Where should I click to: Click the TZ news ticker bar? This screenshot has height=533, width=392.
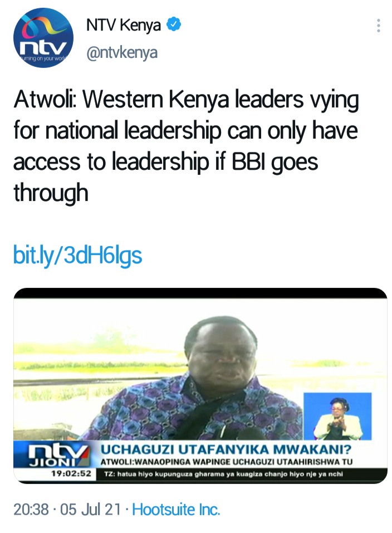(x=242, y=473)
